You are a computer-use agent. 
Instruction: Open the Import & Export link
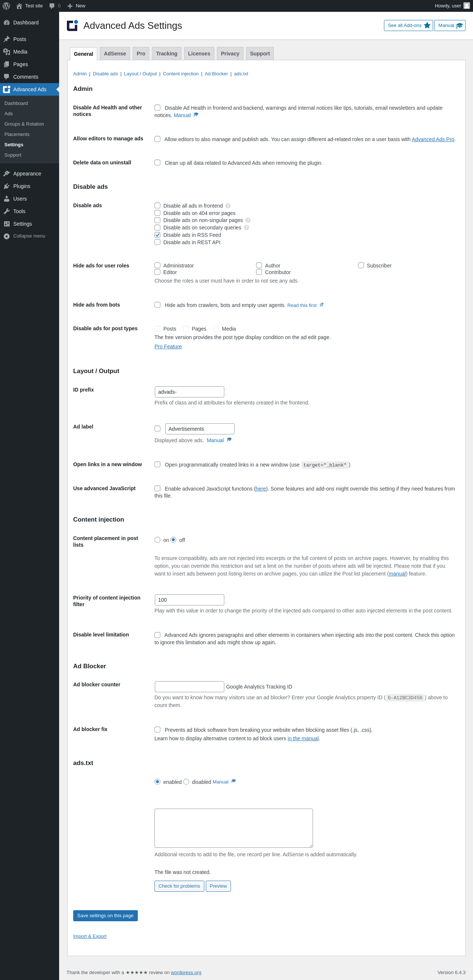(x=90, y=936)
